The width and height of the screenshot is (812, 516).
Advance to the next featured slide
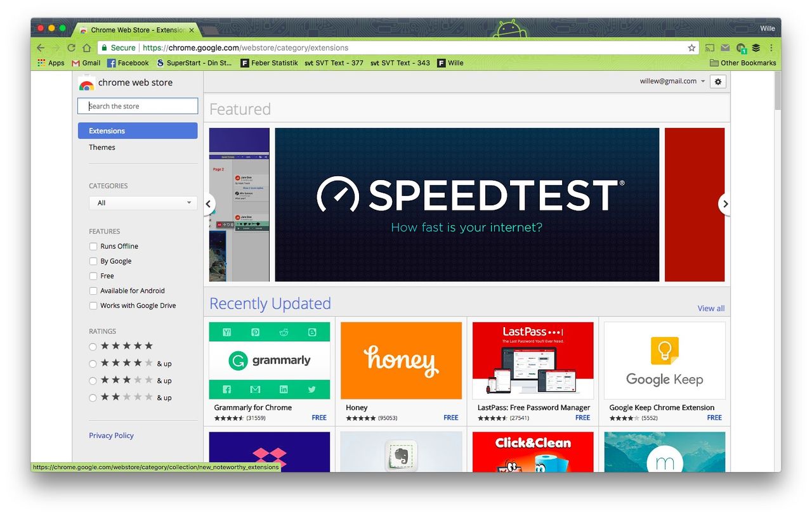click(724, 204)
